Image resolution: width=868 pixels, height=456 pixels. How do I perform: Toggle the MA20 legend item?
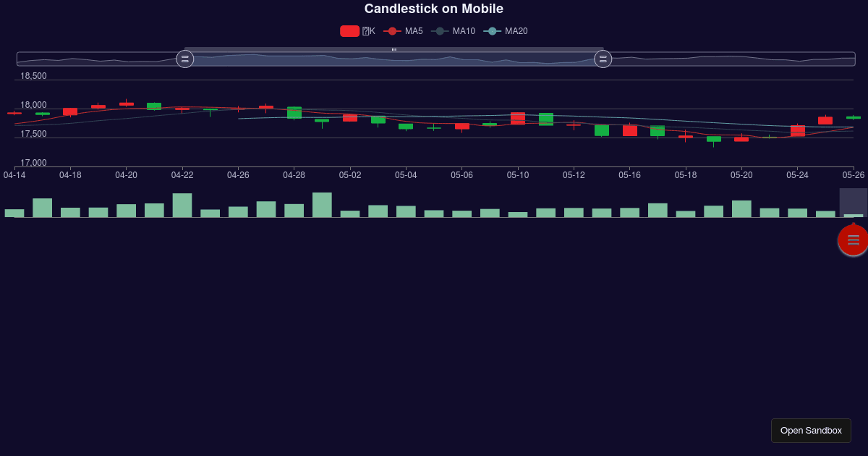(x=506, y=31)
